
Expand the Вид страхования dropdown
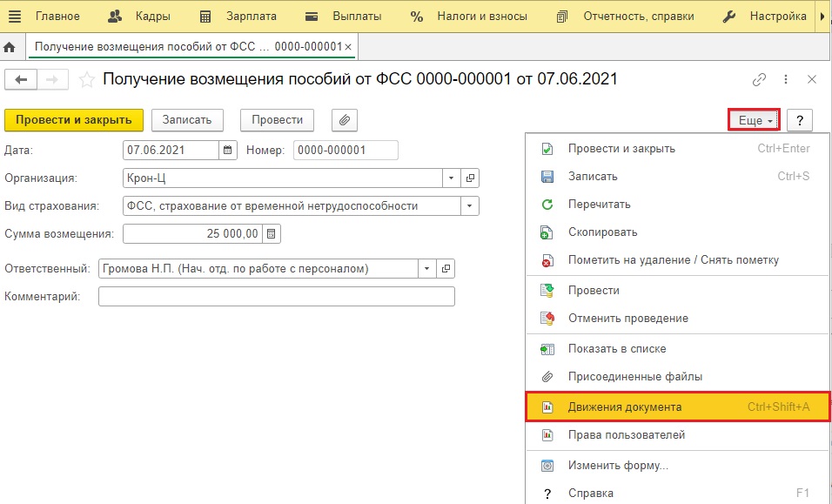[470, 206]
